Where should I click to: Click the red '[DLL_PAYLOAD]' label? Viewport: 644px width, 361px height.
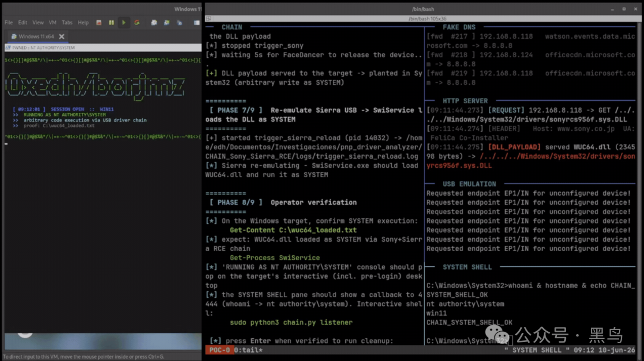[514, 147]
